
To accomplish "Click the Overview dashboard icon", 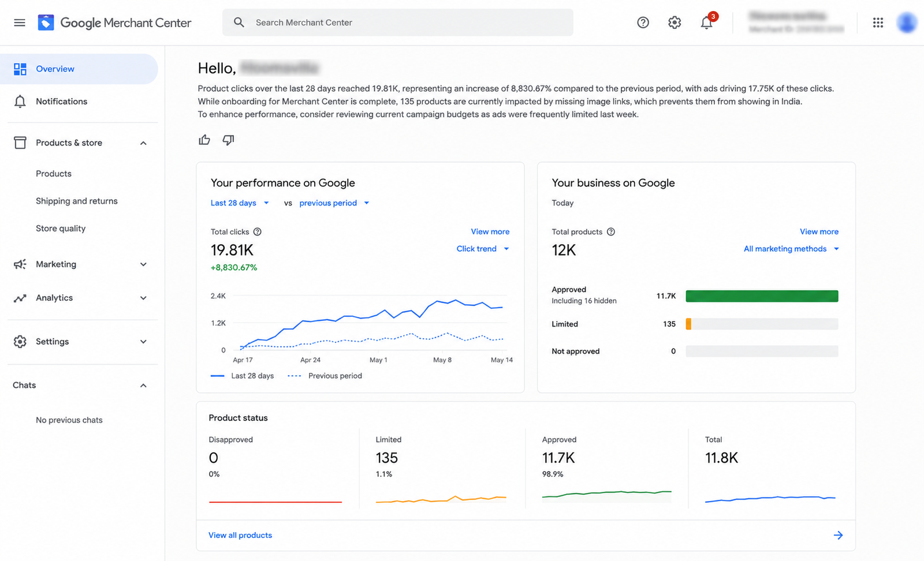I will point(20,69).
